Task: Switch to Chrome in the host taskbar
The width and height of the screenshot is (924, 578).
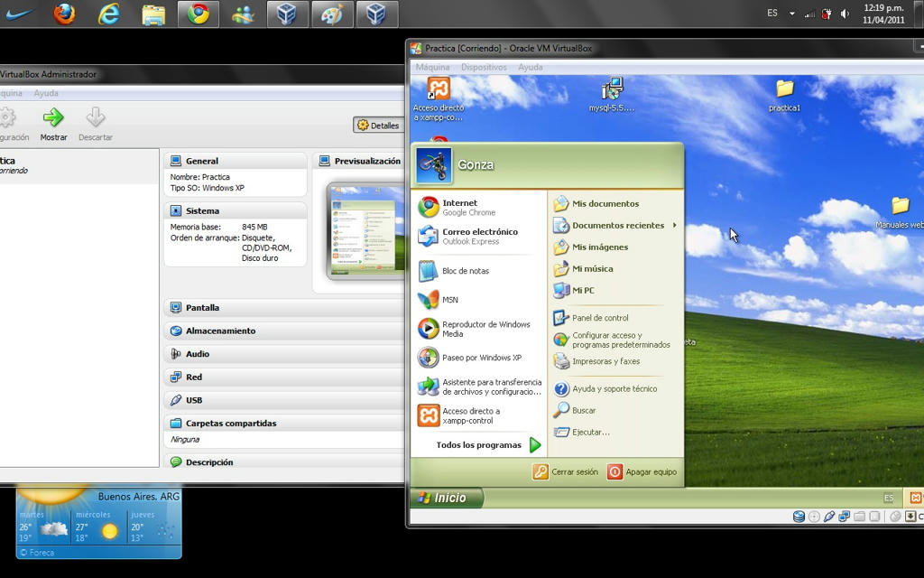Action: 198,14
